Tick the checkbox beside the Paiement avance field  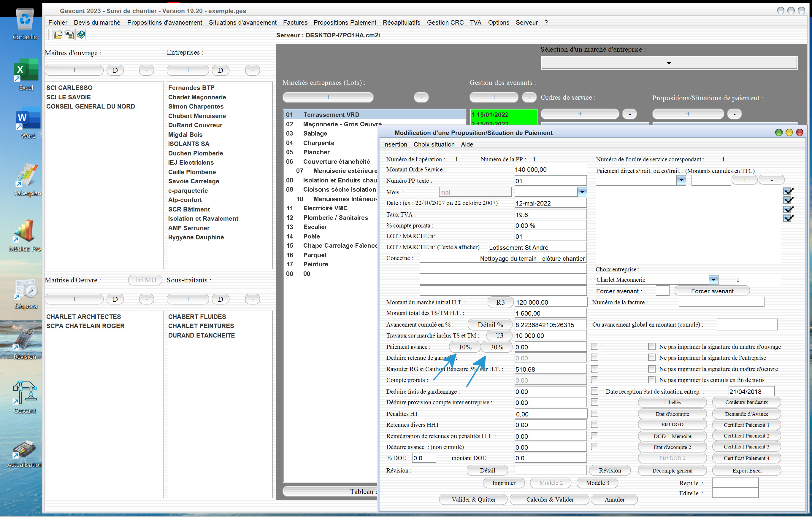(x=595, y=346)
